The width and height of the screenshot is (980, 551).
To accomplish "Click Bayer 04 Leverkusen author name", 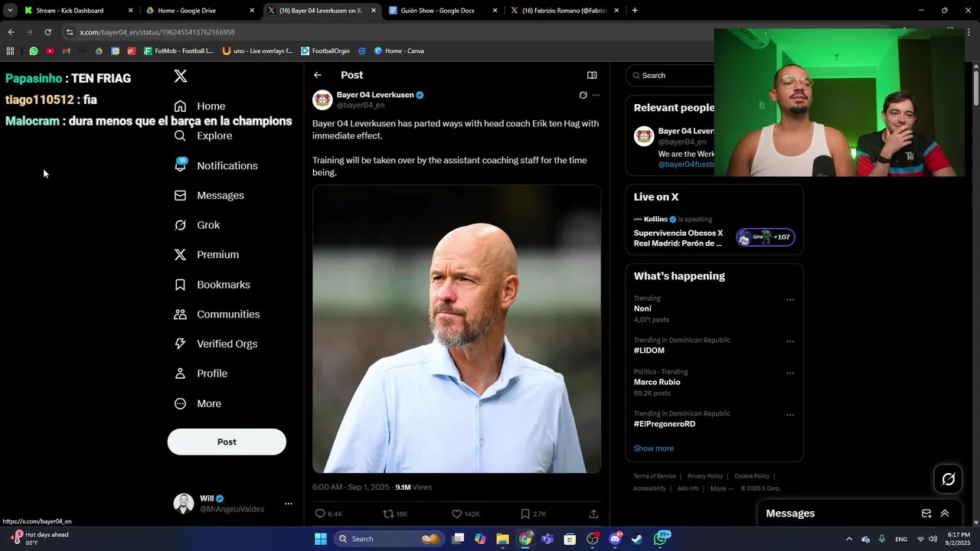I will (x=375, y=95).
